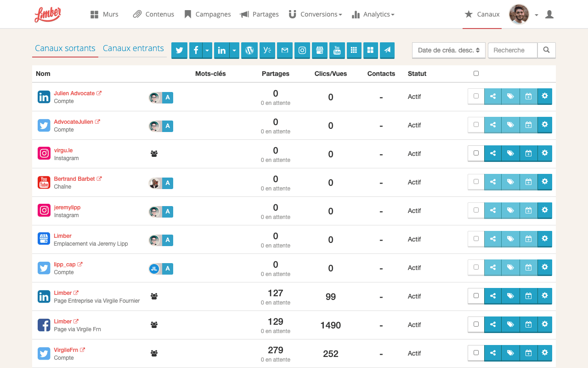Screen dimensions: 588x368
Task: Click the Clics/Vues value 1490
Action: tap(331, 325)
